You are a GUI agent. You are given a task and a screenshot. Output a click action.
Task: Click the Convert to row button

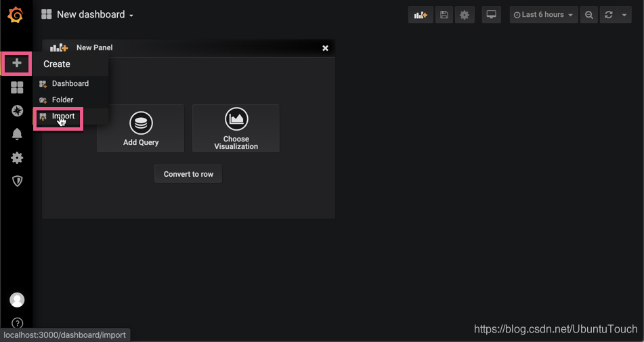point(188,174)
